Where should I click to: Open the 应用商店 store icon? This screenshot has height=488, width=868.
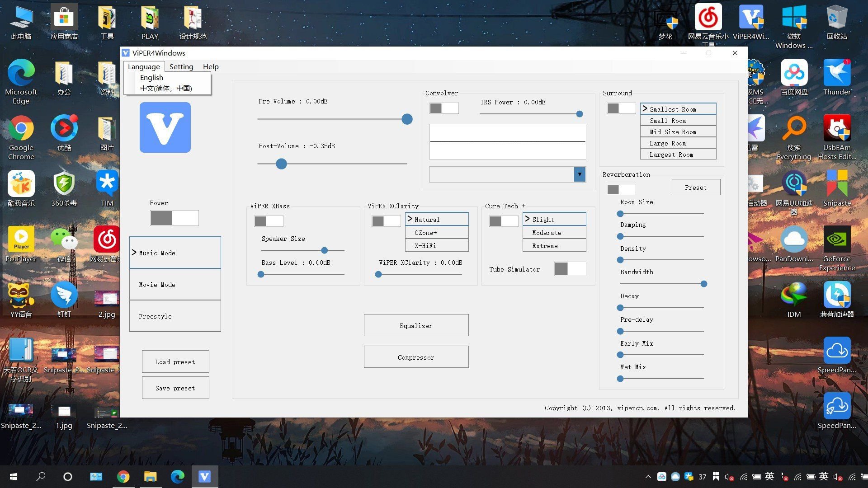(x=64, y=23)
